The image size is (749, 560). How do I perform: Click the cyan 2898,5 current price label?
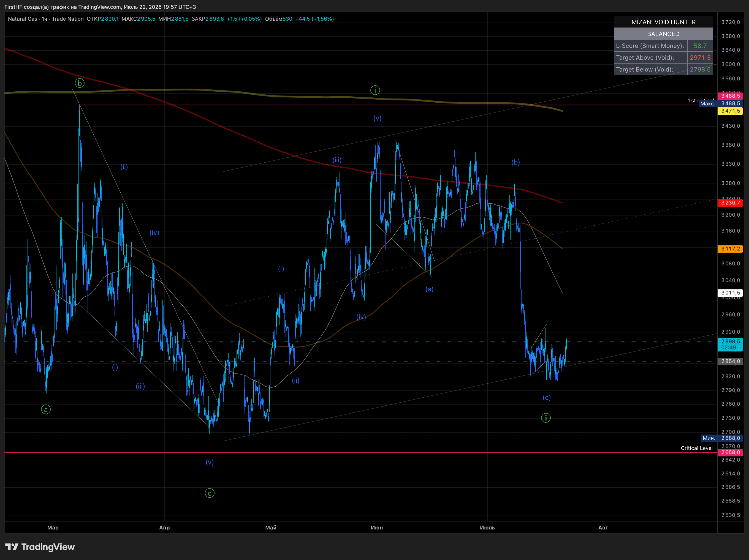click(730, 345)
